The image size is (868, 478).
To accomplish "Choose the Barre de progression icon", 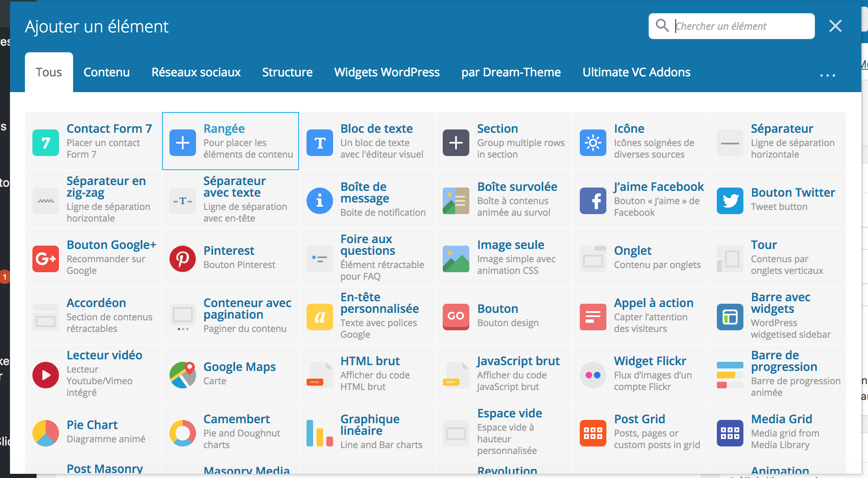I will pyautogui.click(x=730, y=375).
